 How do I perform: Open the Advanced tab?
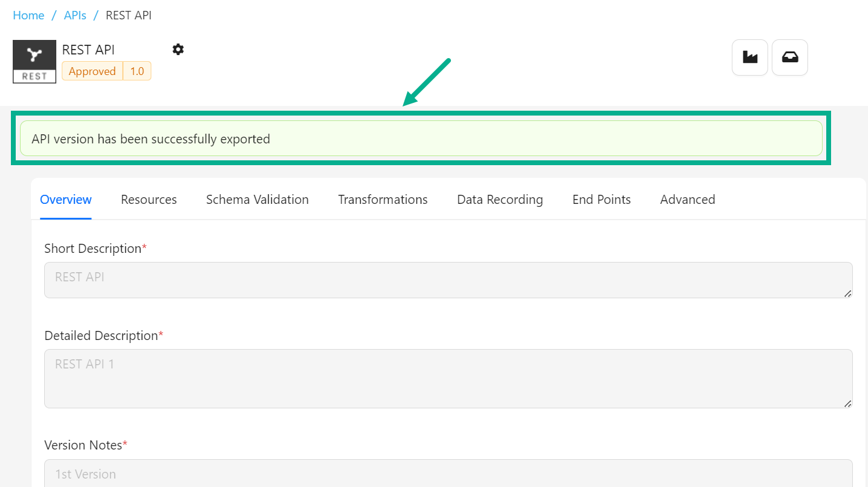tap(688, 200)
